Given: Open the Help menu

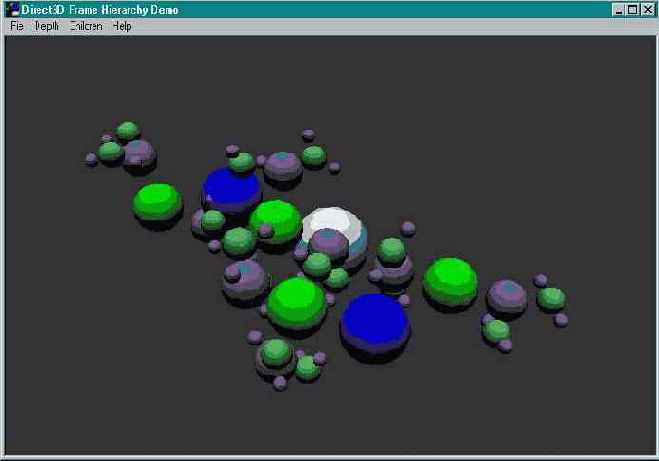Looking at the screenshot, I should [122, 26].
